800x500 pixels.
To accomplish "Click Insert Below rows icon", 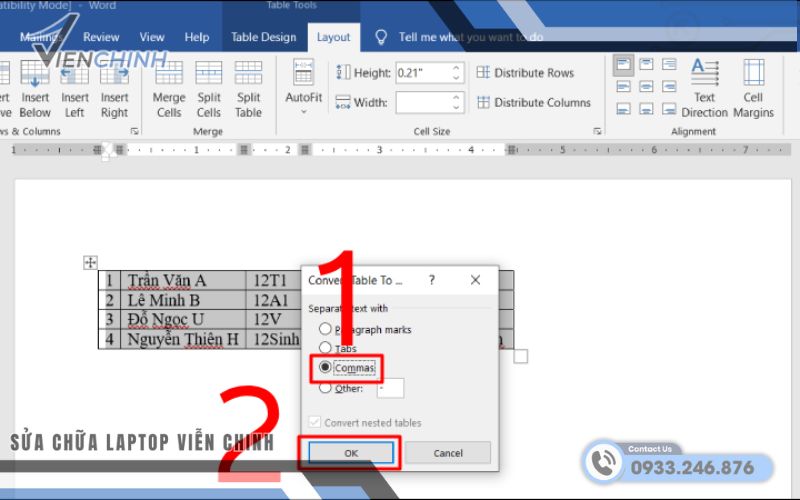I will point(35,73).
